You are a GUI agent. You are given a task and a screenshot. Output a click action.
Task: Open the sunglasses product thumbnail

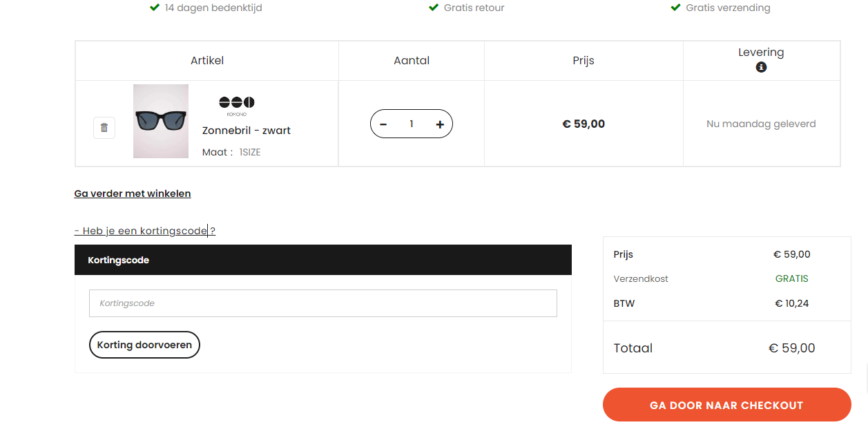(x=161, y=122)
